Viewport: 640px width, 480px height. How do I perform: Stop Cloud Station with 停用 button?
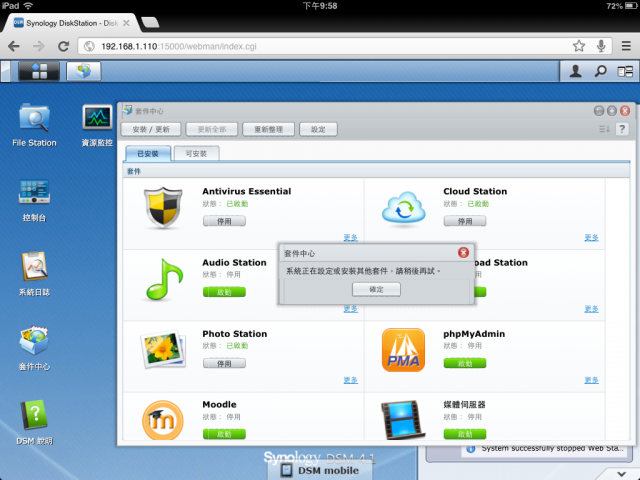click(x=465, y=221)
